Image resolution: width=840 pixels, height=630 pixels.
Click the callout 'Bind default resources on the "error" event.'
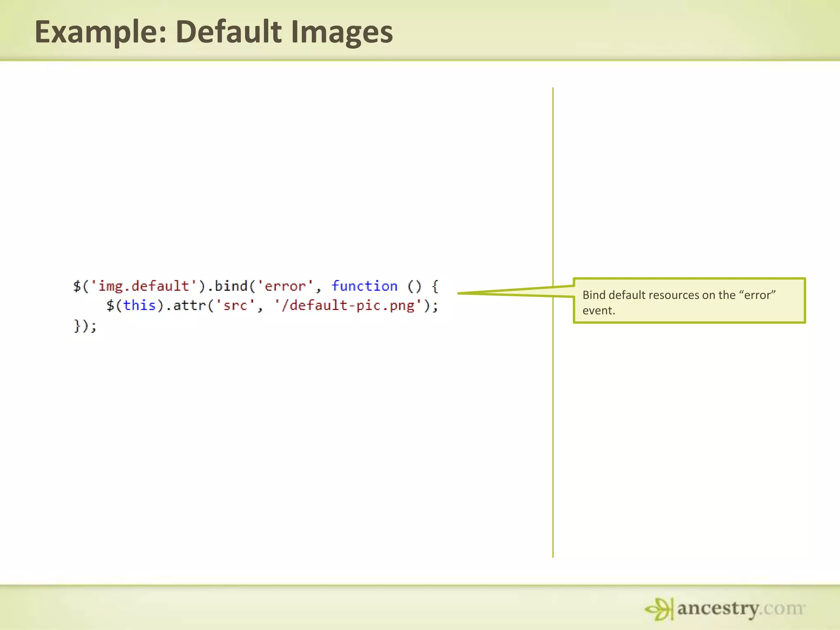click(689, 301)
